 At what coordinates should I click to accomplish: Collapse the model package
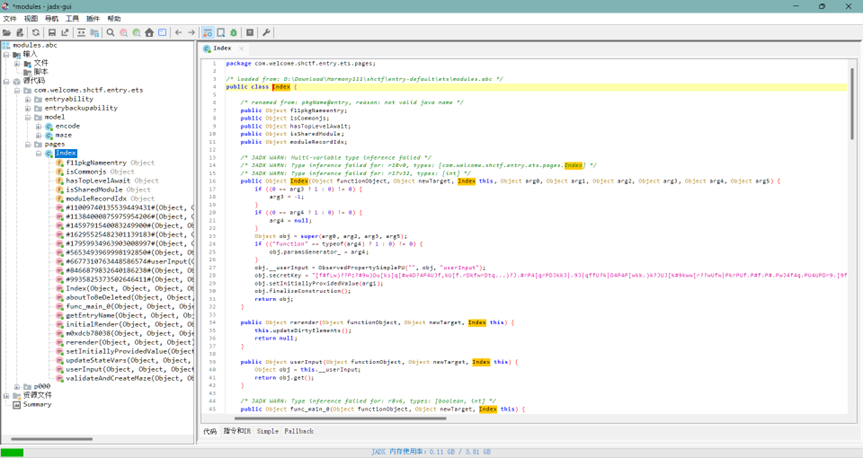point(28,117)
